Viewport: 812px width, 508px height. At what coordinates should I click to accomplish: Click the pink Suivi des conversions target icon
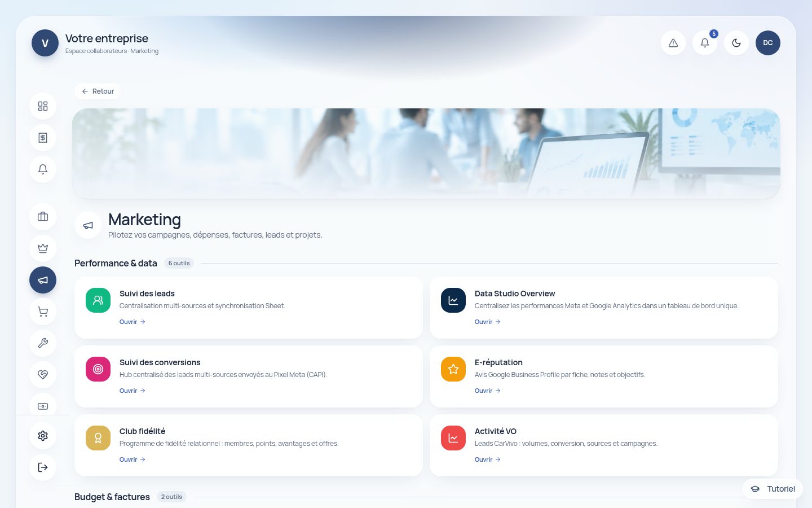point(98,369)
